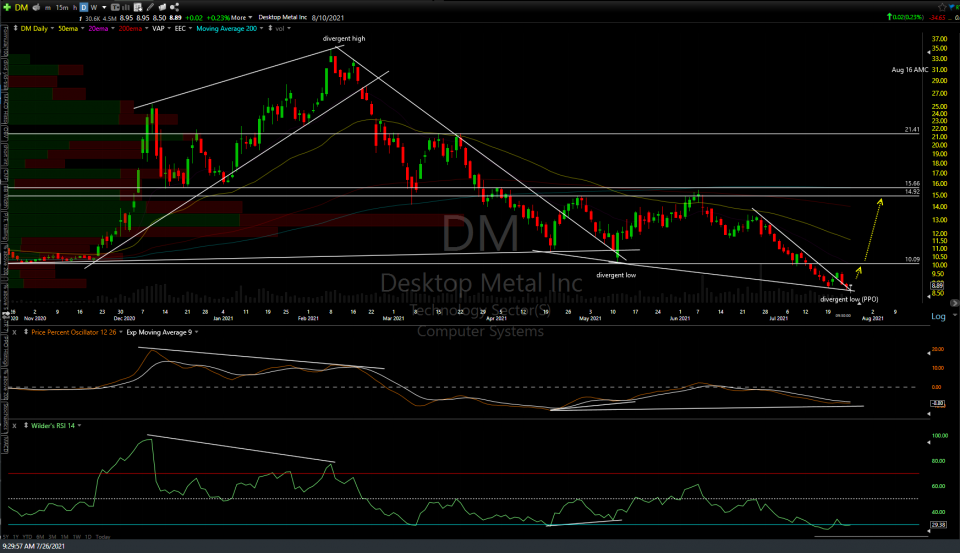Open the chart bar style icon
This screenshot has width=960, height=553.
(126, 7)
